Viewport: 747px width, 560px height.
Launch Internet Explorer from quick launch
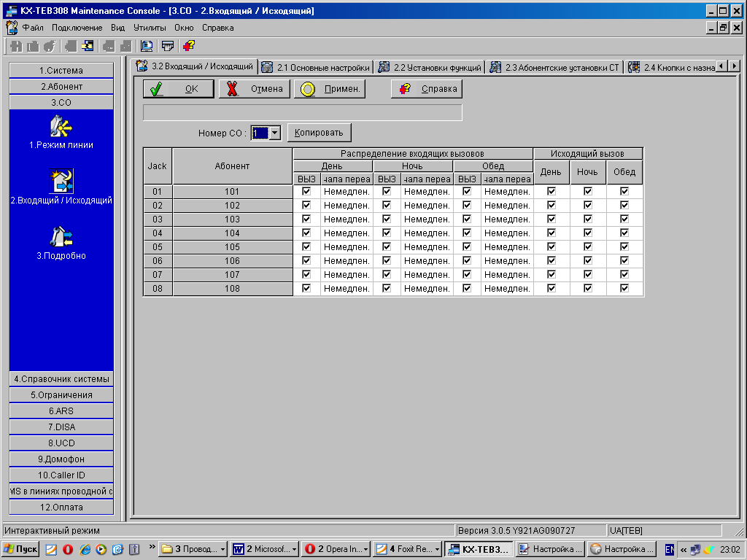click(85, 550)
